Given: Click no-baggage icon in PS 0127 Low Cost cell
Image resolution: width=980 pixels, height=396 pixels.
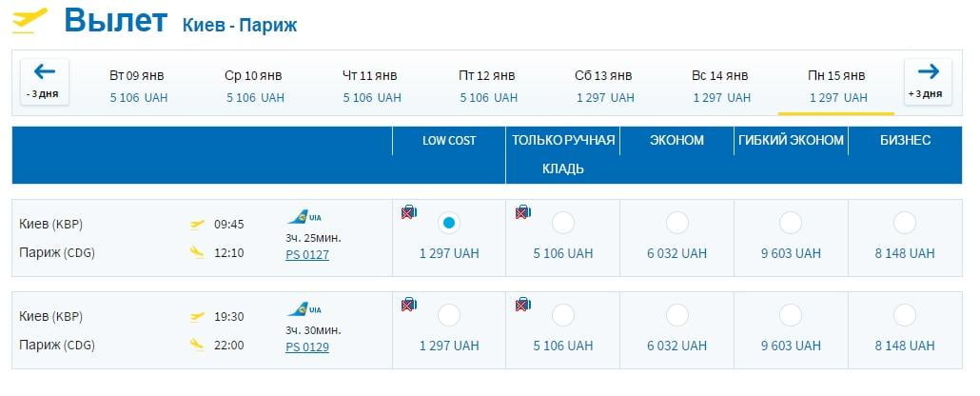Looking at the screenshot, I should point(409,212).
